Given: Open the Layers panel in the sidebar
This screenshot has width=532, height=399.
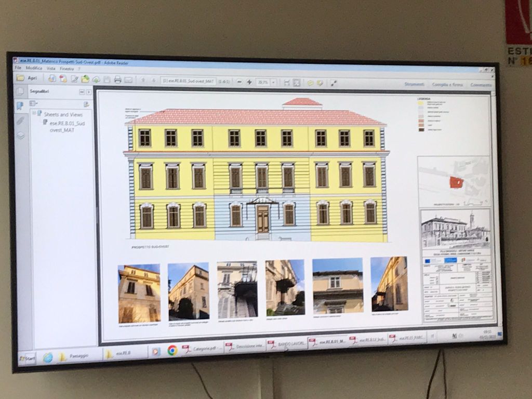Looking at the screenshot, I should (21, 136).
